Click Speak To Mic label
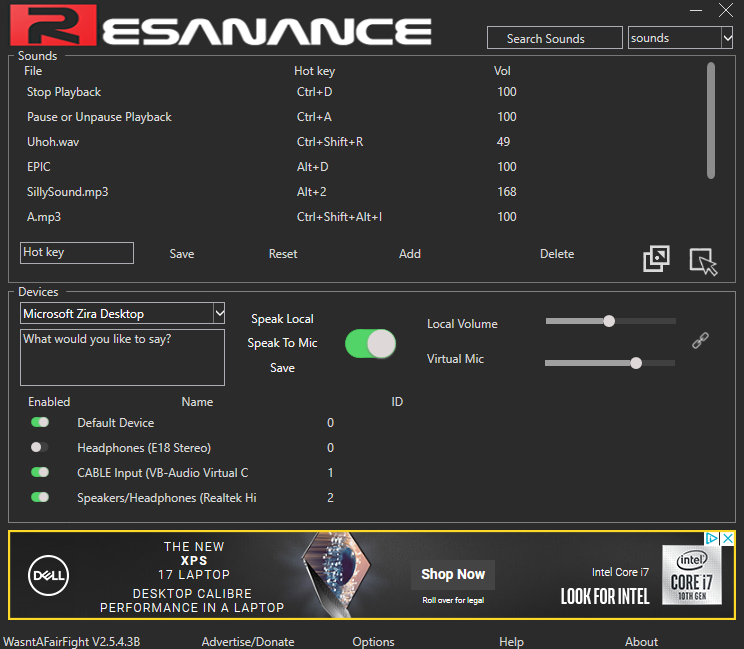The width and height of the screenshot is (744, 649). [x=282, y=343]
